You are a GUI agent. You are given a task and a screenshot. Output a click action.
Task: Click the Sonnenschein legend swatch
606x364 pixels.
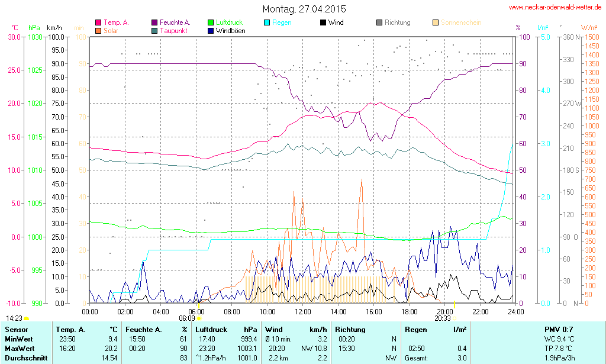pyautogui.click(x=436, y=22)
